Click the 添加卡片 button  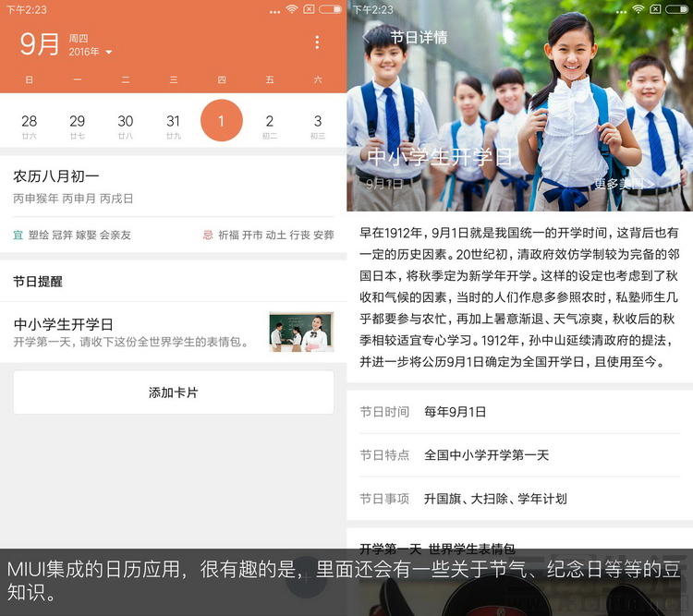point(174,393)
